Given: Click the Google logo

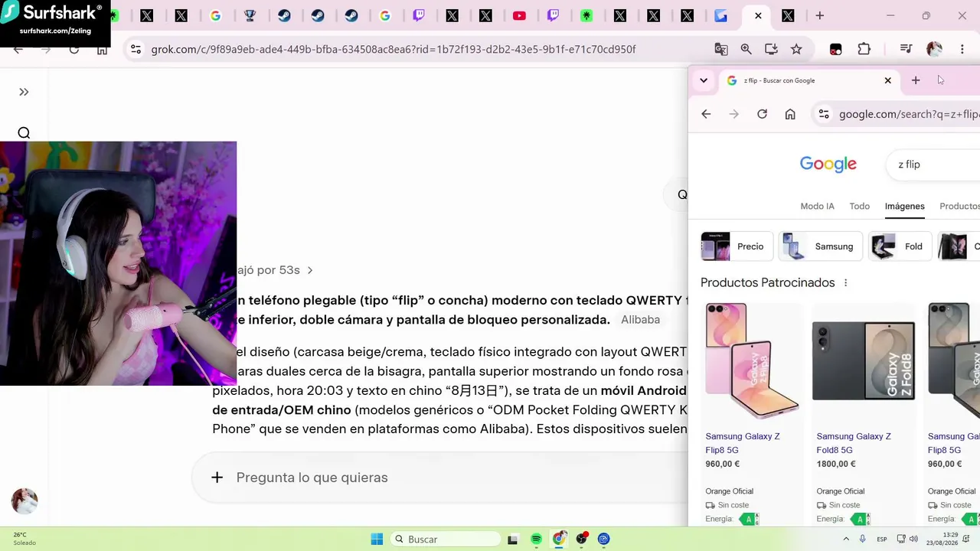Looking at the screenshot, I should coord(828,164).
